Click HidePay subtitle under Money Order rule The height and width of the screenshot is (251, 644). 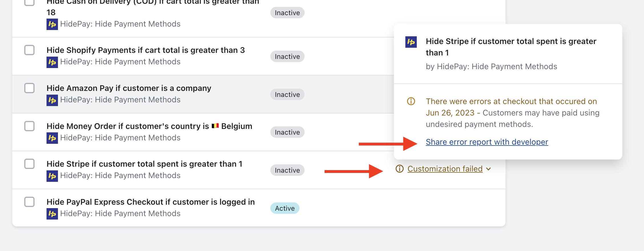click(x=120, y=138)
